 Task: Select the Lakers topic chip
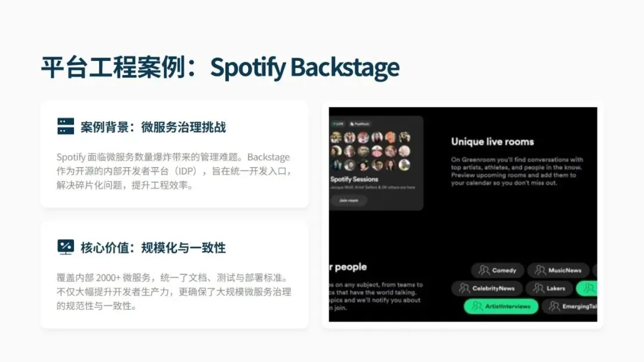pos(549,289)
